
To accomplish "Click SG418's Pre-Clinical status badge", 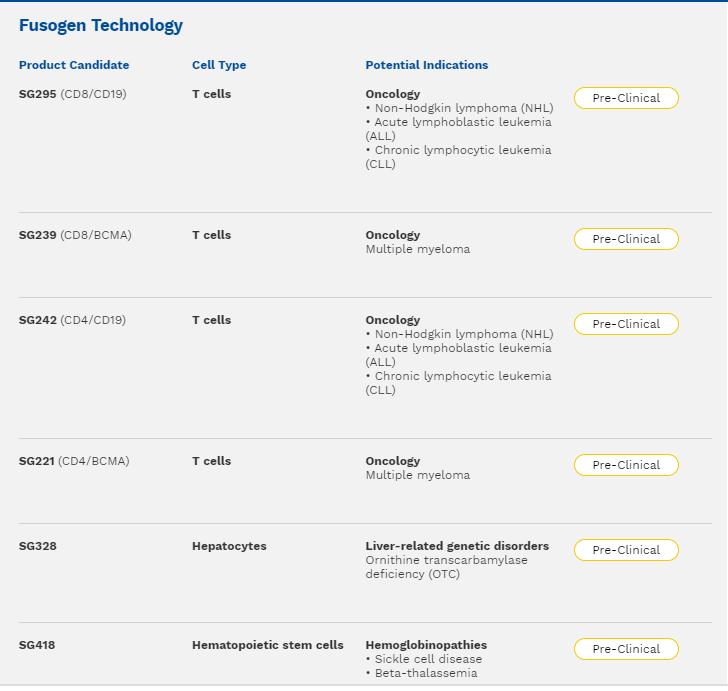I will click(626, 649).
